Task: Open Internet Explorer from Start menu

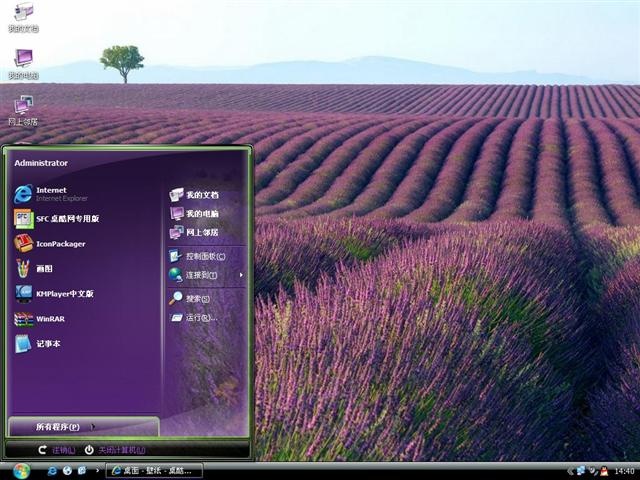Action: point(51,194)
